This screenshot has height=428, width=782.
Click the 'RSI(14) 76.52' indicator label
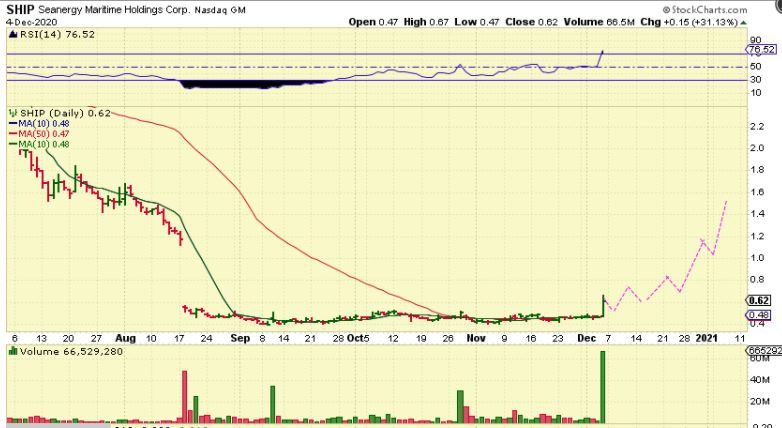pos(57,34)
